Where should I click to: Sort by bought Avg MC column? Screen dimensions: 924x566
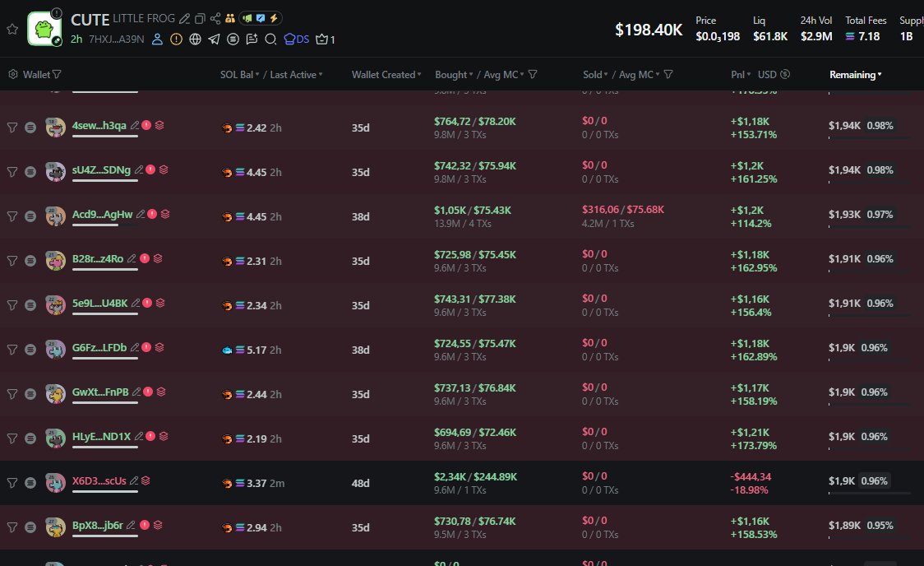click(503, 74)
